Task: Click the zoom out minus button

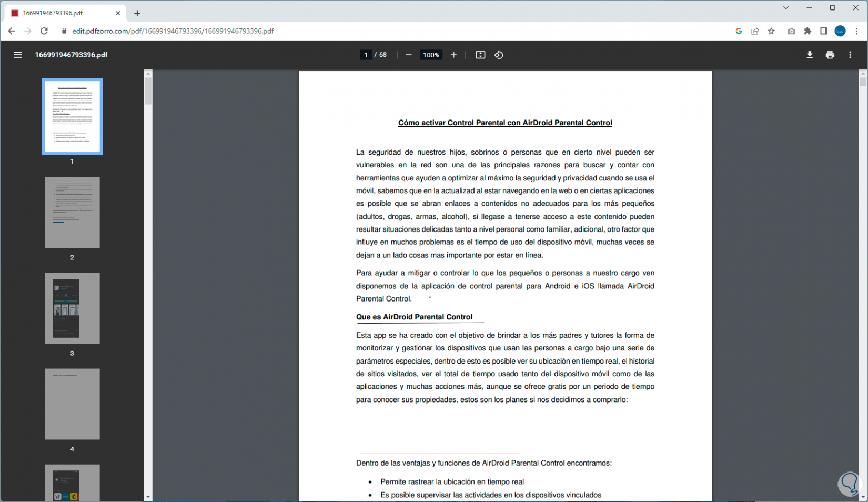Action: click(408, 55)
